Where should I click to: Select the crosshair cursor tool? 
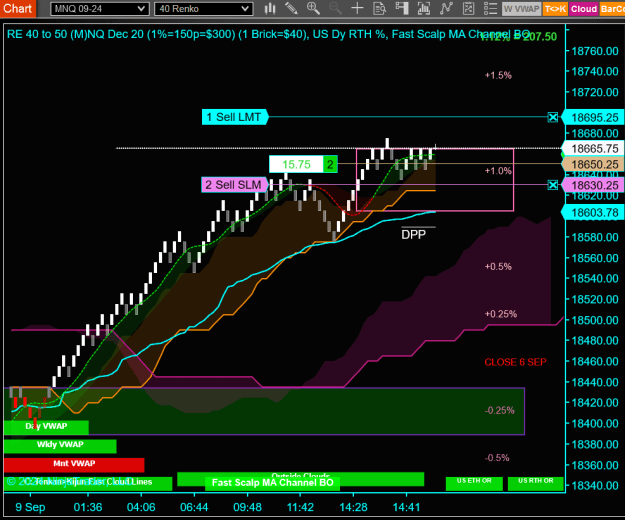tap(357, 8)
